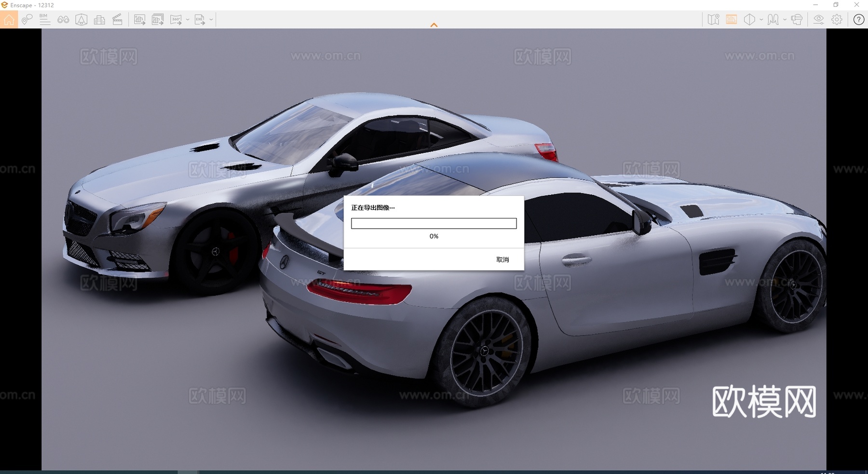Open the video editor clapperboard icon

point(117,20)
